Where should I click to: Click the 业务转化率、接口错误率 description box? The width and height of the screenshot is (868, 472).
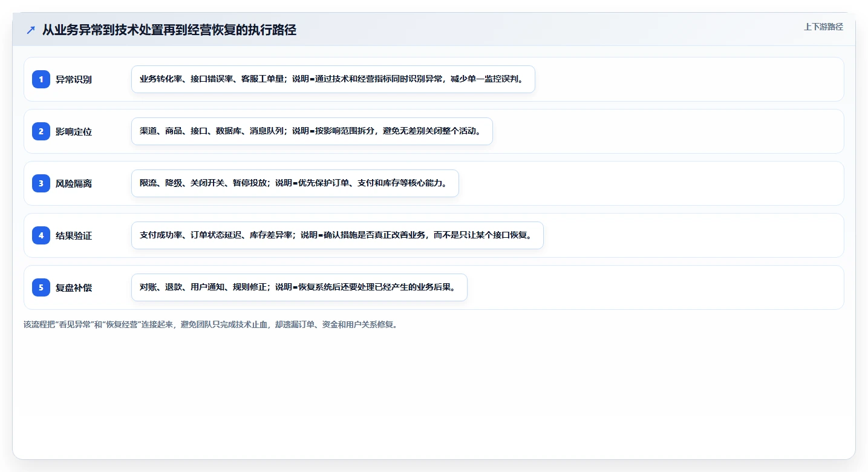(x=333, y=79)
